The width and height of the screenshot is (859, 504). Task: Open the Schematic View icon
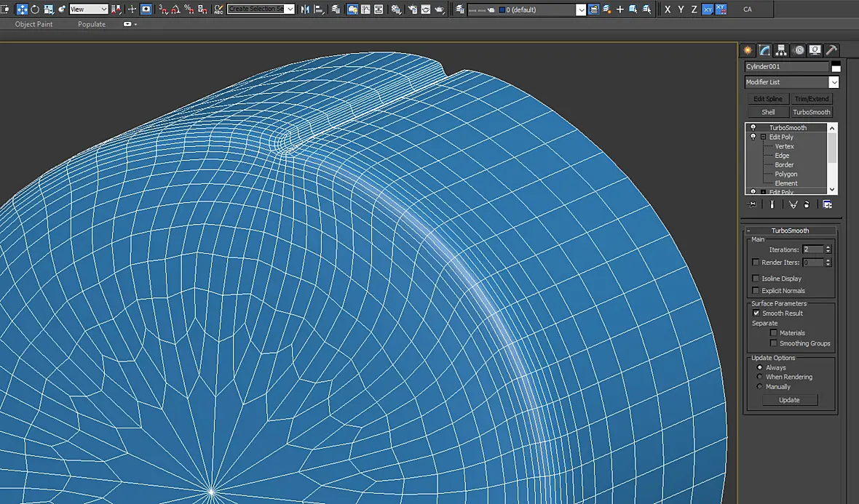pyautogui.click(x=378, y=9)
